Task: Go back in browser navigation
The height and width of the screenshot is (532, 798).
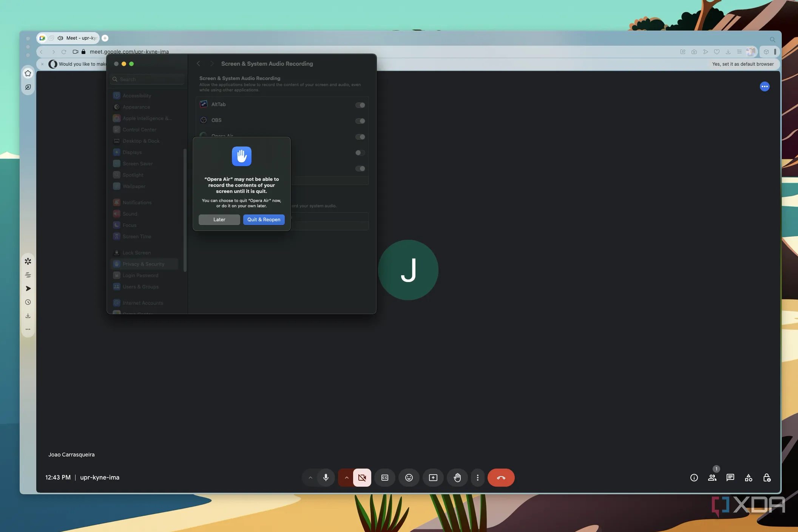Action: [41, 52]
